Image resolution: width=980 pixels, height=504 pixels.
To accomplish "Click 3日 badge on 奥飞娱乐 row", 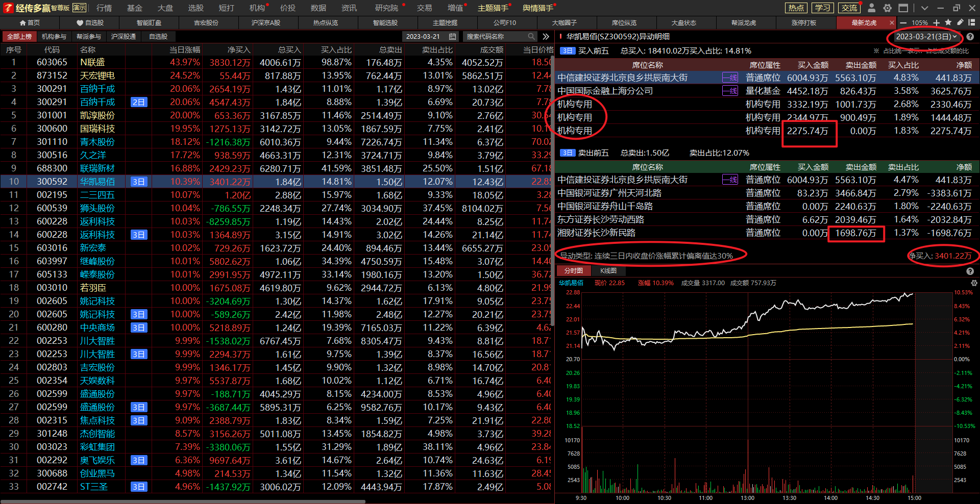I will pyautogui.click(x=139, y=460).
